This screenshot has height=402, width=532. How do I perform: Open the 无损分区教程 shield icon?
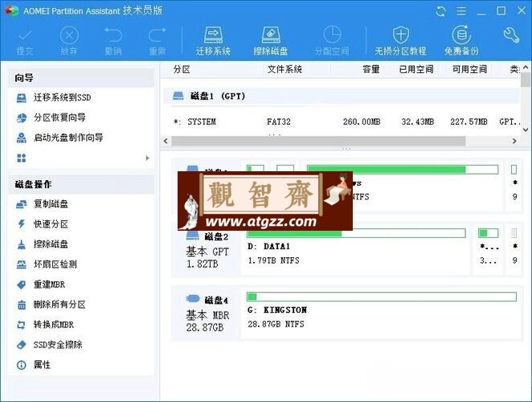pyautogui.click(x=401, y=35)
